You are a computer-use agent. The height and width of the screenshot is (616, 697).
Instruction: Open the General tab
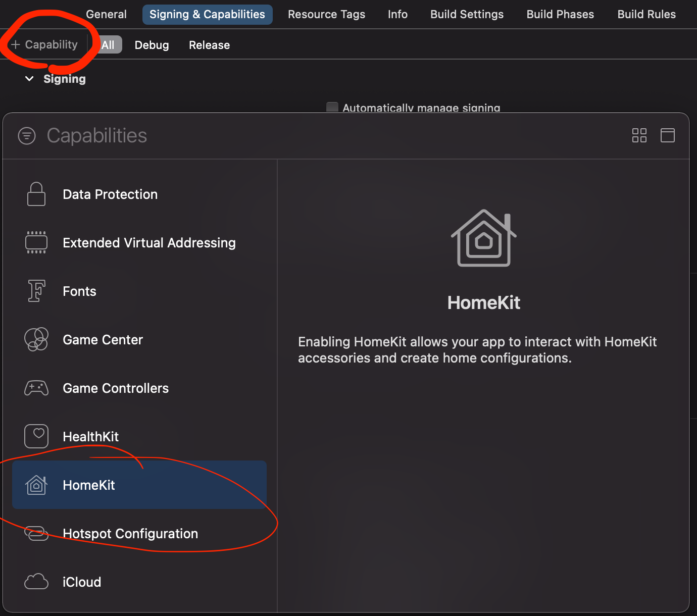[x=106, y=14]
